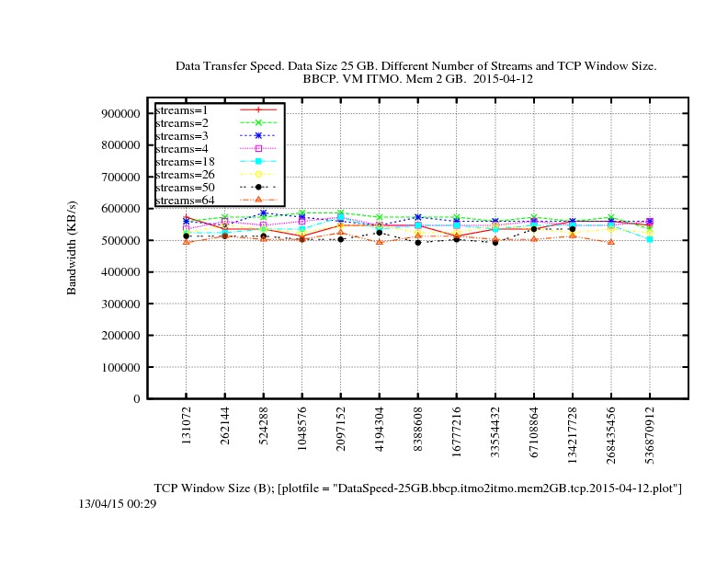Select the Bandwidth (KB/s) y-axis label
Image resolution: width=728 pixels, height=563 pixels.
(72, 248)
